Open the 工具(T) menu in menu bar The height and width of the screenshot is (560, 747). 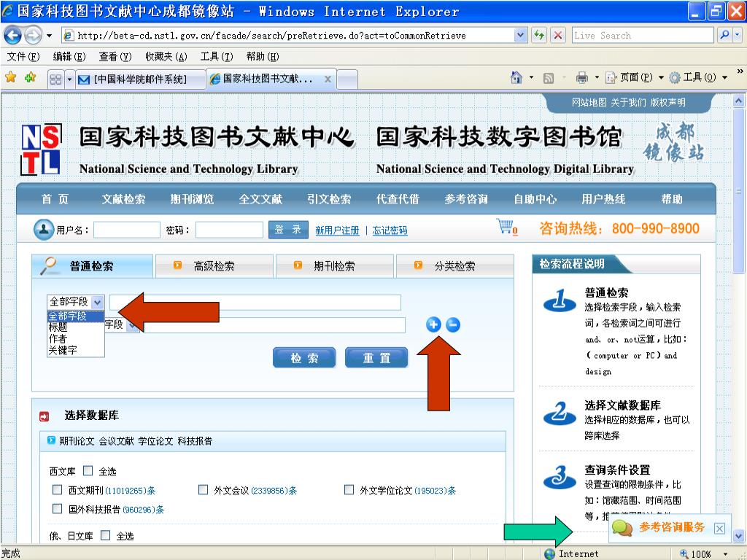[216, 57]
